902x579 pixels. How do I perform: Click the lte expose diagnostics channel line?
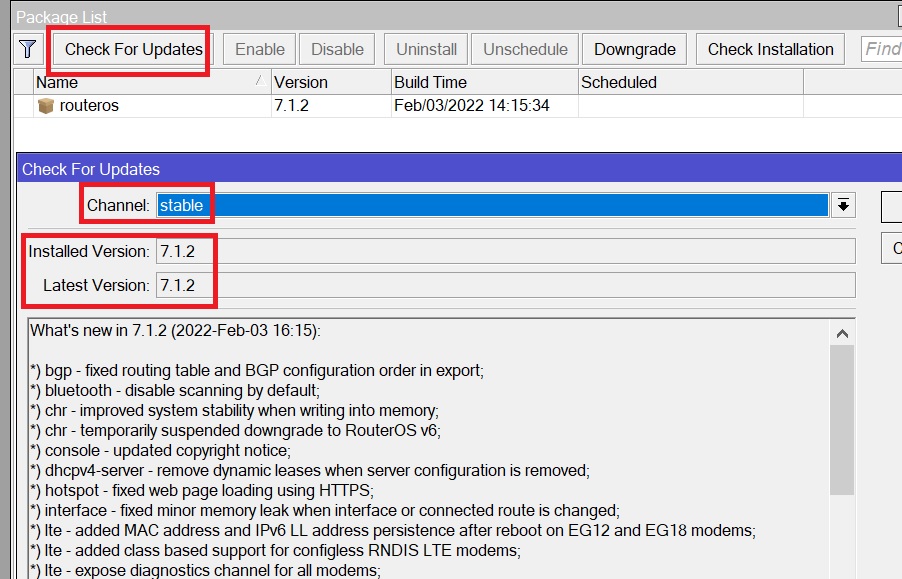(x=205, y=570)
